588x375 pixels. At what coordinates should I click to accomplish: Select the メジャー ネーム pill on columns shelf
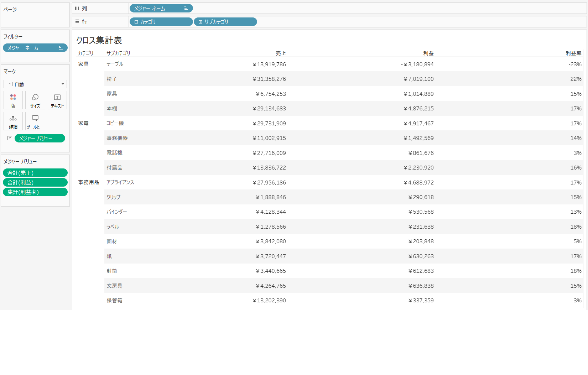[161, 8]
